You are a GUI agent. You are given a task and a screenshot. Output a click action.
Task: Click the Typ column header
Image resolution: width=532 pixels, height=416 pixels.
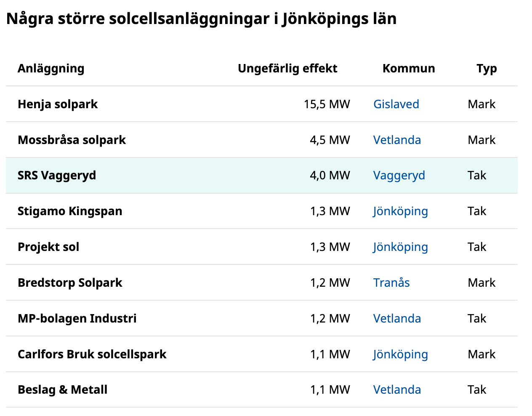(x=487, y=68)
